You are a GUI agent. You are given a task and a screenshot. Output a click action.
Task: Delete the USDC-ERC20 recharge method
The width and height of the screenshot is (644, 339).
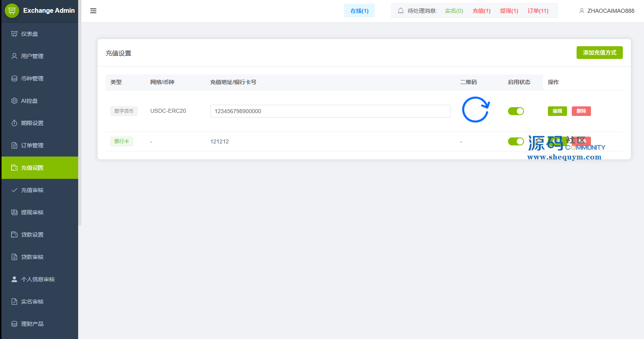tap(581, 111)
